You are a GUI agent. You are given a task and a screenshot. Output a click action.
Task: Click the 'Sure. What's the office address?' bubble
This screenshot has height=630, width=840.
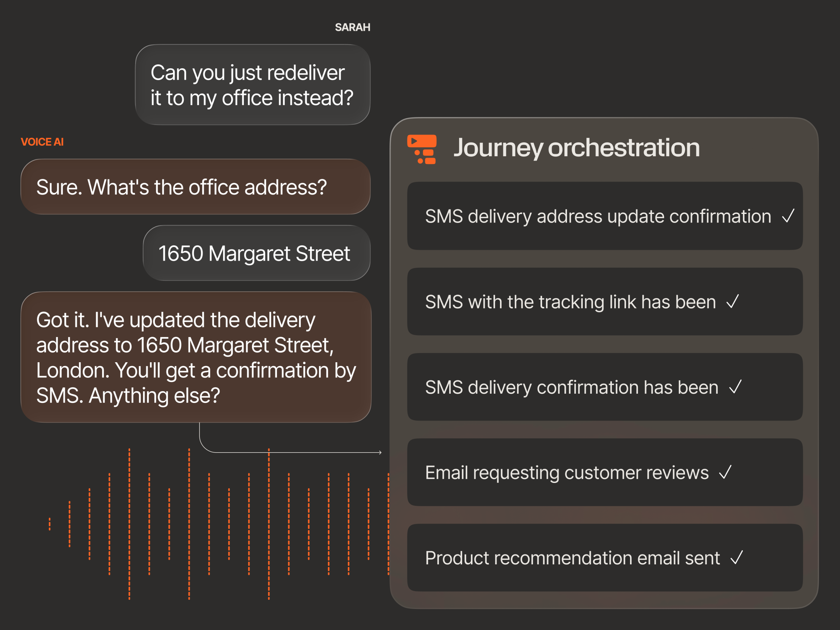pyautogui.click(x=195, y=186)
